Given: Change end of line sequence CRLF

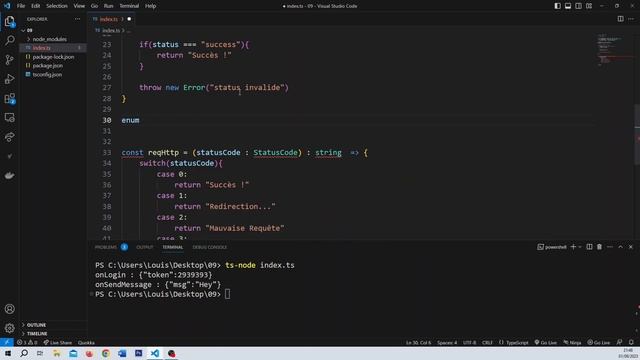Looking at the screenshot, I should pyautogui.click(x=487, y=342).
